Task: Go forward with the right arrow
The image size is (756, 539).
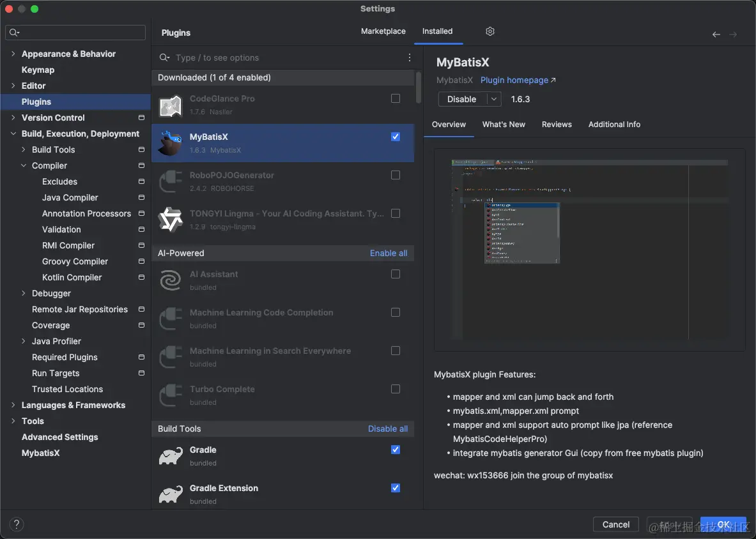Action: 733,34
